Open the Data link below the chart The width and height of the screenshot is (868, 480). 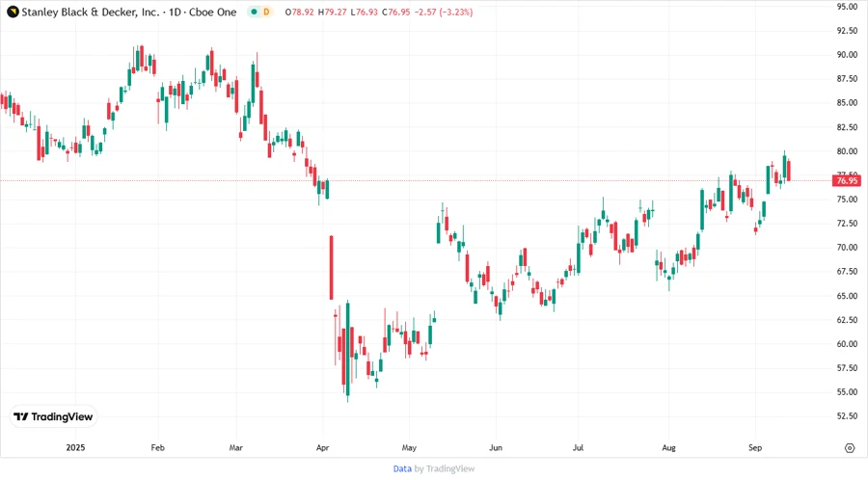(402, 468)
